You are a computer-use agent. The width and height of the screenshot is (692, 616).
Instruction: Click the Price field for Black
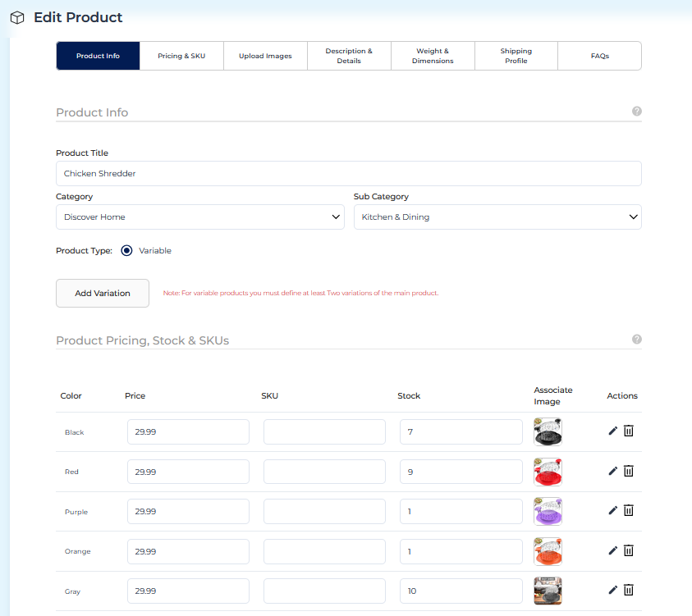(189, 431)
